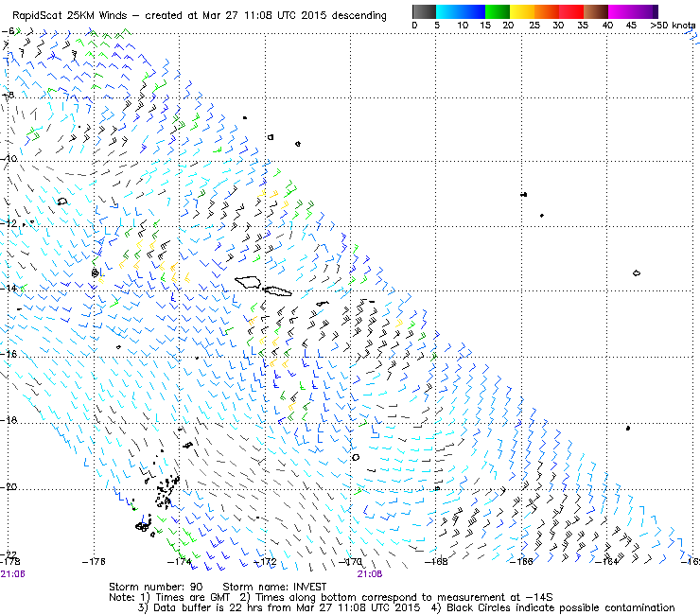This screenshot has width=700, height=615.
Task: Click the magenta 40-45 knots legend swatch
Action: [621, 11]
